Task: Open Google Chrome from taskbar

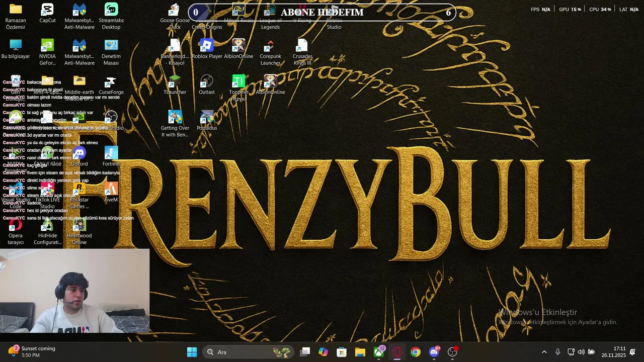Action: point(416,352)
